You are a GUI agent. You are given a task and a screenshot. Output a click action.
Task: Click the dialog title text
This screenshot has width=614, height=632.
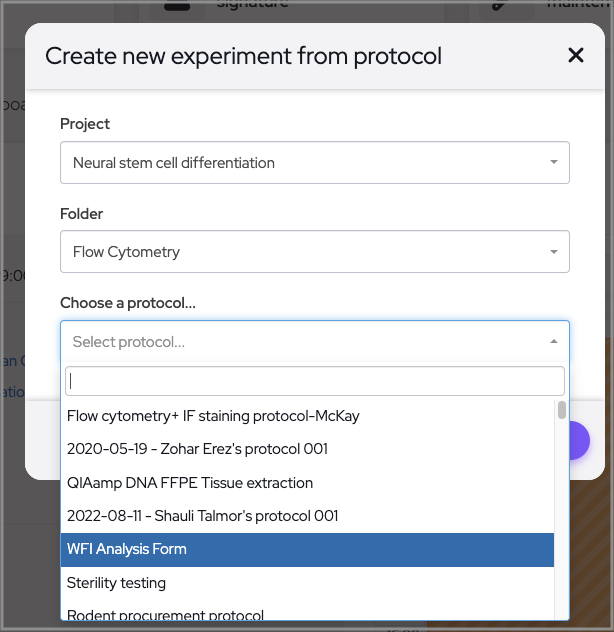pos(243,56)
